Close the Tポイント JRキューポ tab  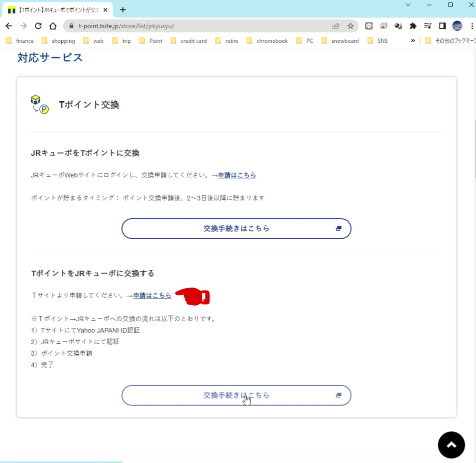tap(106, 10)
